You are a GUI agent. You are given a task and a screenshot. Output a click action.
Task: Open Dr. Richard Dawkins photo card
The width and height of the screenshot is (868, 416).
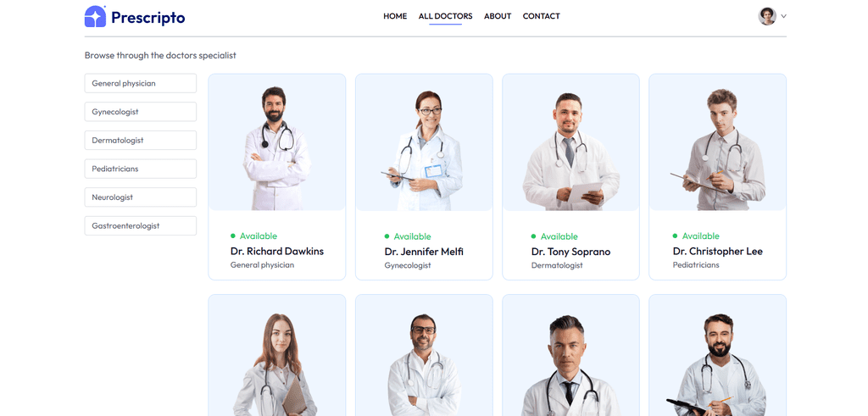pos(277,142)
